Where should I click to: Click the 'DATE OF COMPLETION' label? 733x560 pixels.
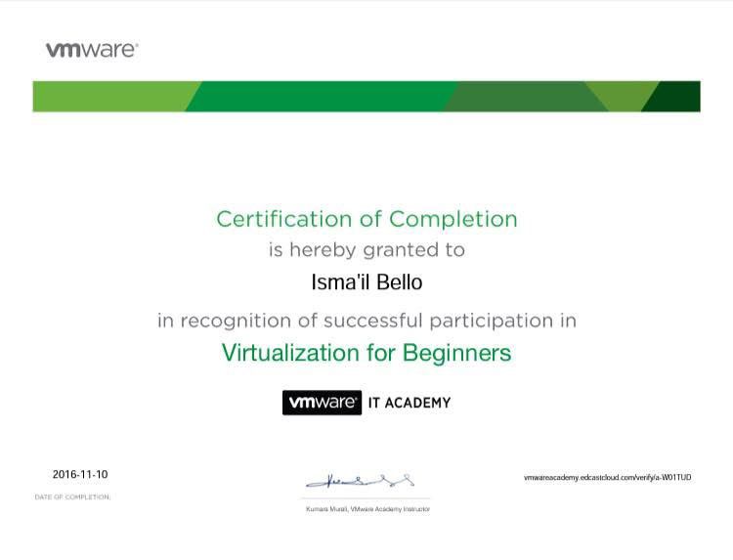[x=72, y=496]
